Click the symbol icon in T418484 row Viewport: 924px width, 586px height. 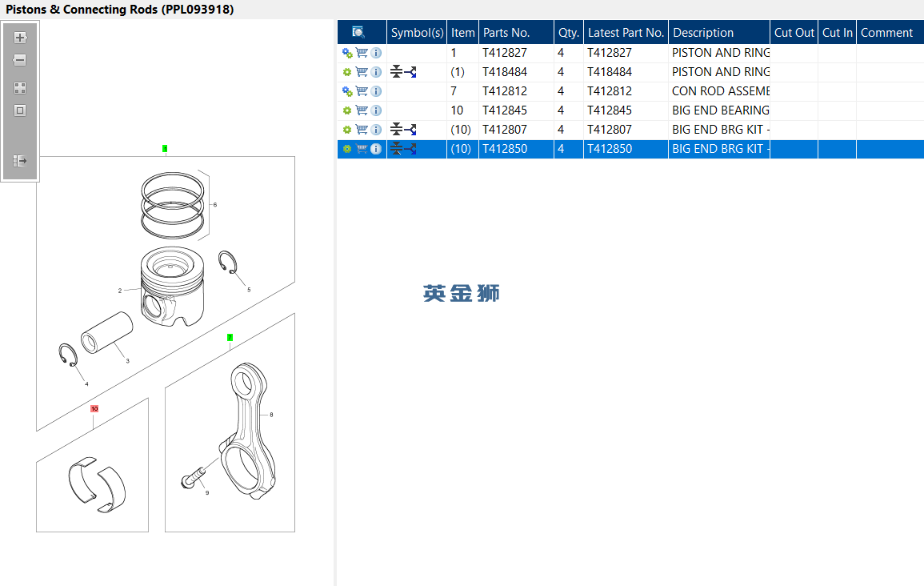(404, 72)
